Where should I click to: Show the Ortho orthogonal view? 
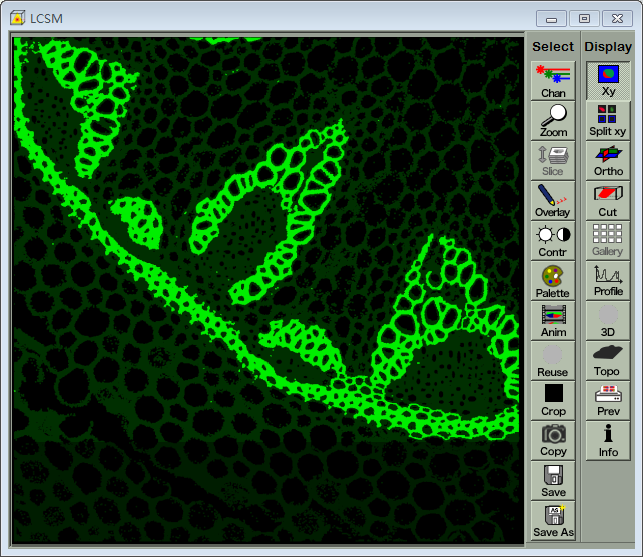point(608,160)
